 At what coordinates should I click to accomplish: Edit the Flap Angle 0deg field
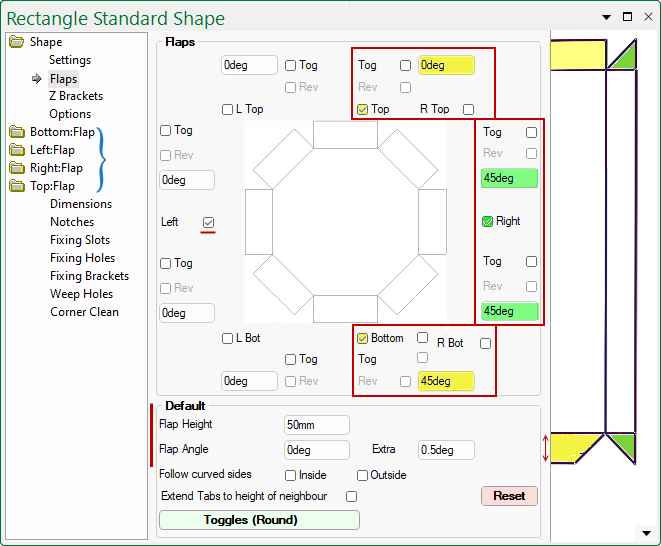point(317,450)
